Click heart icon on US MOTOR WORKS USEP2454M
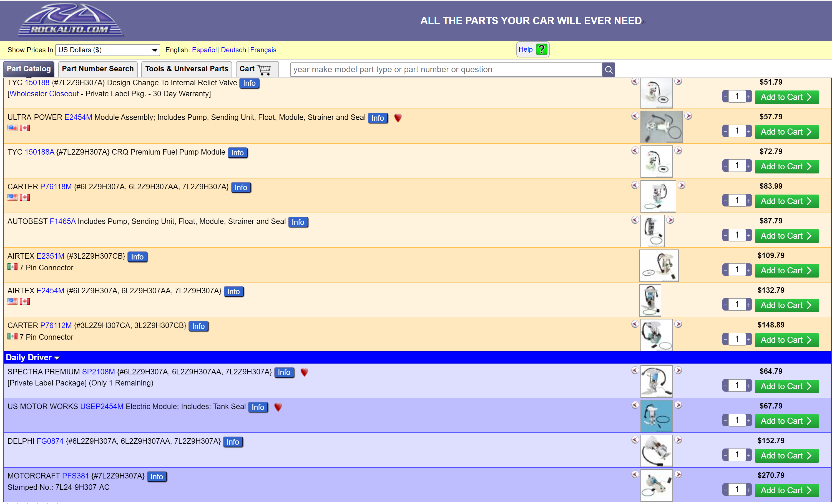The width and height of the screenshot is (832, 504). tap(278, 407)
